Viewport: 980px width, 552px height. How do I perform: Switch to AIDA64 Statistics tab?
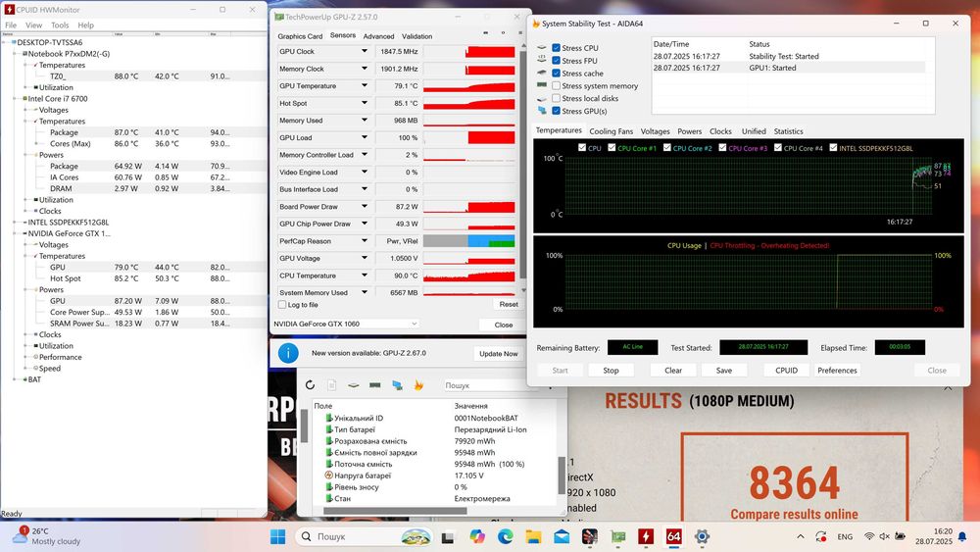pos(788,131)
